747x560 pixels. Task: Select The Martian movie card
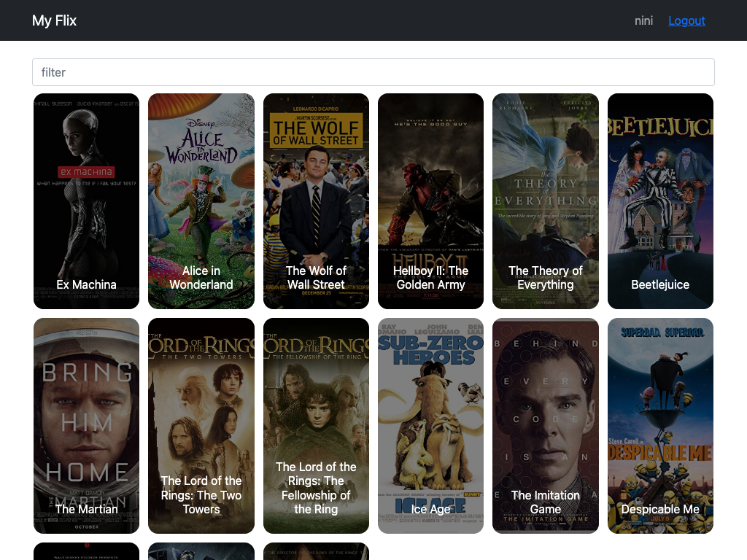coord(86,425)
